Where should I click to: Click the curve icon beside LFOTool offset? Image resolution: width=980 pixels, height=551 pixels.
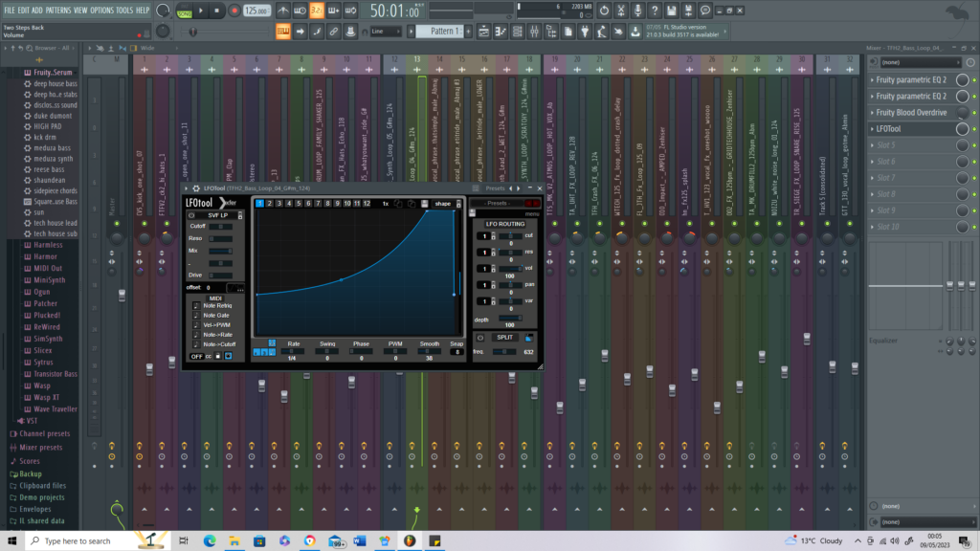point(235,287)
